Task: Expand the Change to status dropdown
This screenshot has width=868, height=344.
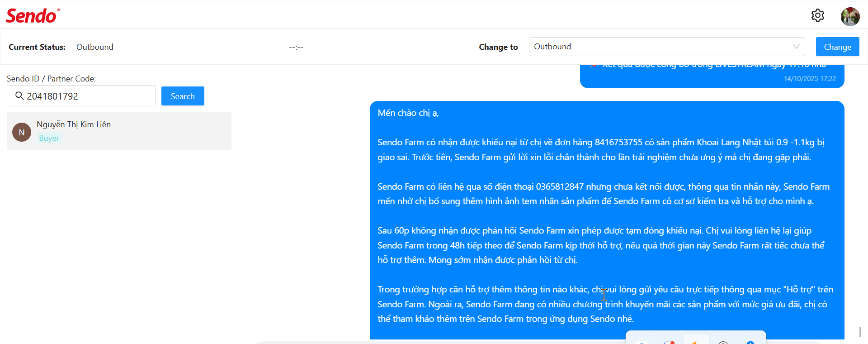Action: pyautogui.click(x=667, y=47)
